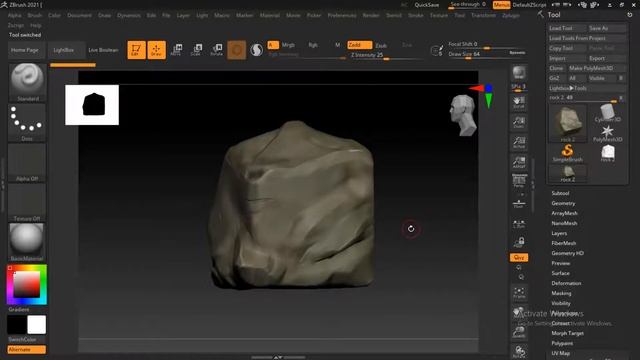Open the Zplugin menu
This screenshot has width=640, height=360.
[x=511, y=15]
